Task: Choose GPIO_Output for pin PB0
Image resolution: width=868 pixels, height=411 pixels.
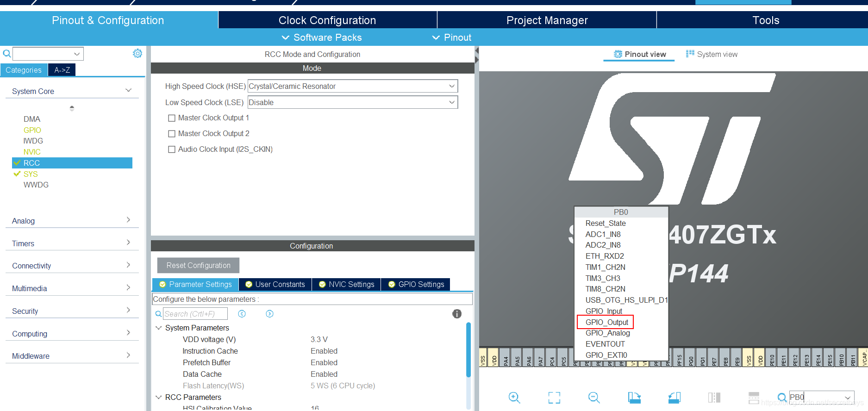Action: [x=606, y=322]
